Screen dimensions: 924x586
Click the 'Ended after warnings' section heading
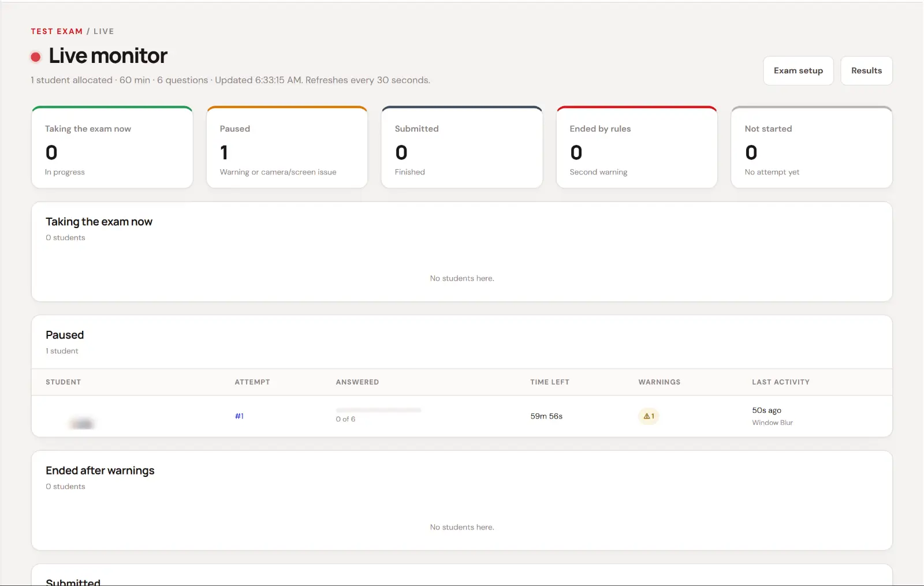(x=100, y=471)
